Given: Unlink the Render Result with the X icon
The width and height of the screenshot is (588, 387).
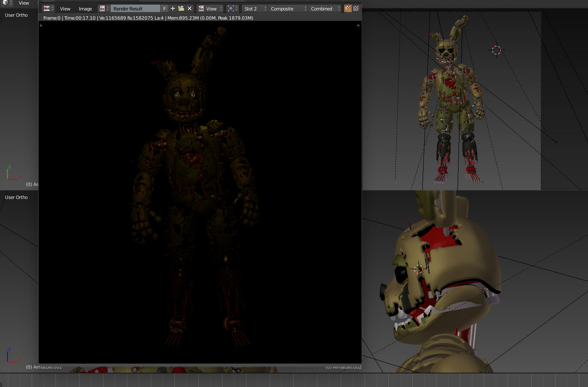Looking at the screenshot, I should click(x=189, y=8).
